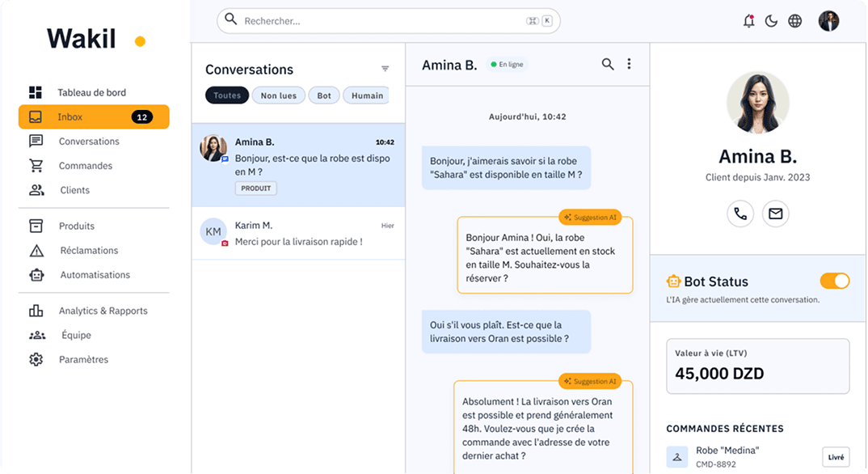Open Karim M. conversation

[x=298, y=233]
